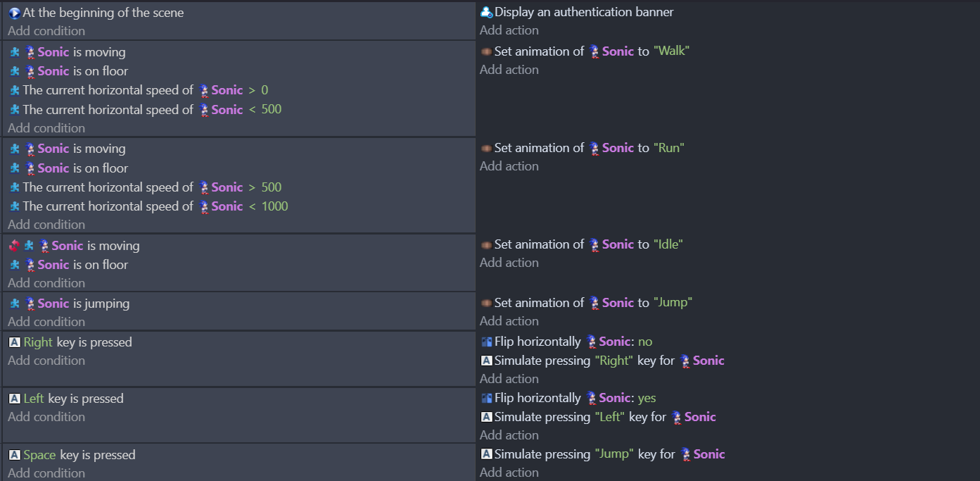
Task: Add action under the "Jump" animation action
Action: coord(509,321)
